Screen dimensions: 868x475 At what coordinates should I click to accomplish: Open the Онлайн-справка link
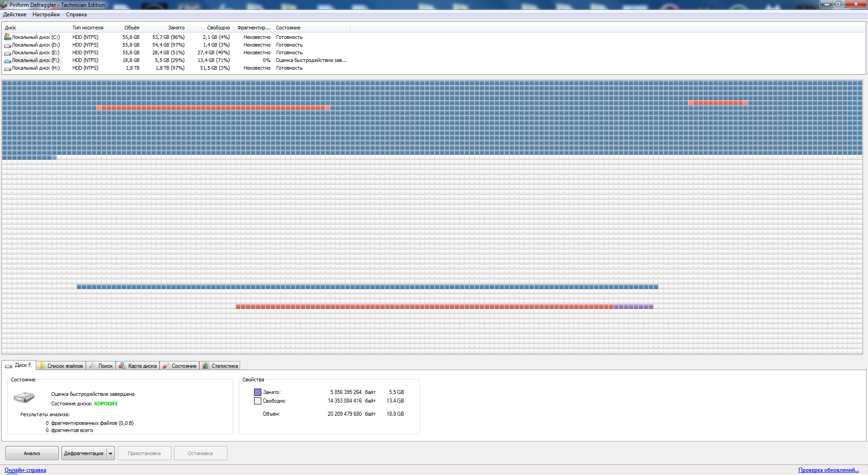(x=25, y=470)
